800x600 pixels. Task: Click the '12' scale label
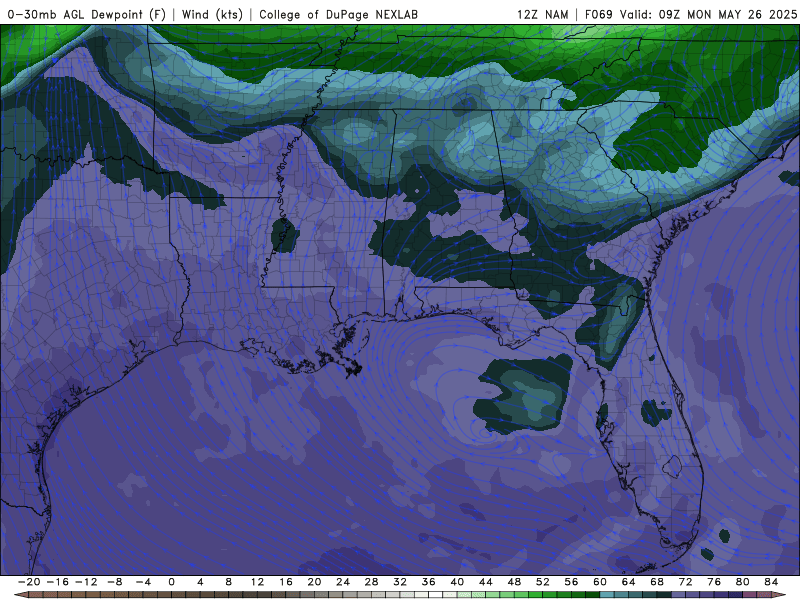(257, 582)
